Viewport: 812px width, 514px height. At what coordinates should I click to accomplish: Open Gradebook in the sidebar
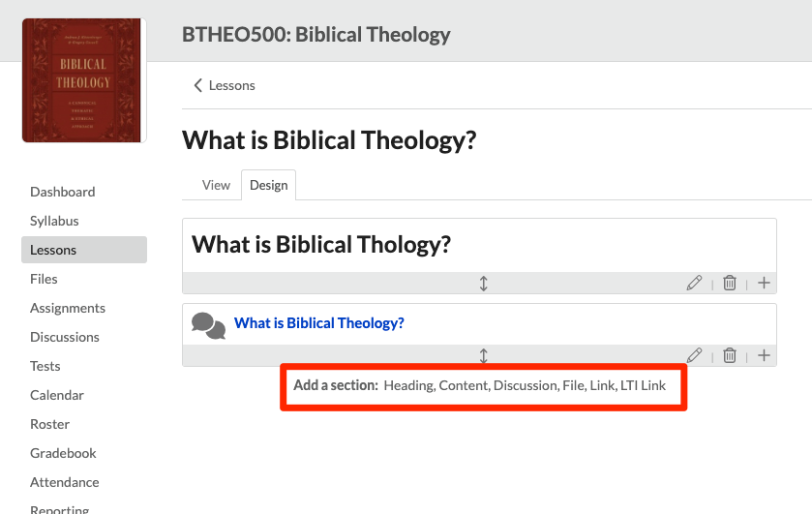coord(63,453)
